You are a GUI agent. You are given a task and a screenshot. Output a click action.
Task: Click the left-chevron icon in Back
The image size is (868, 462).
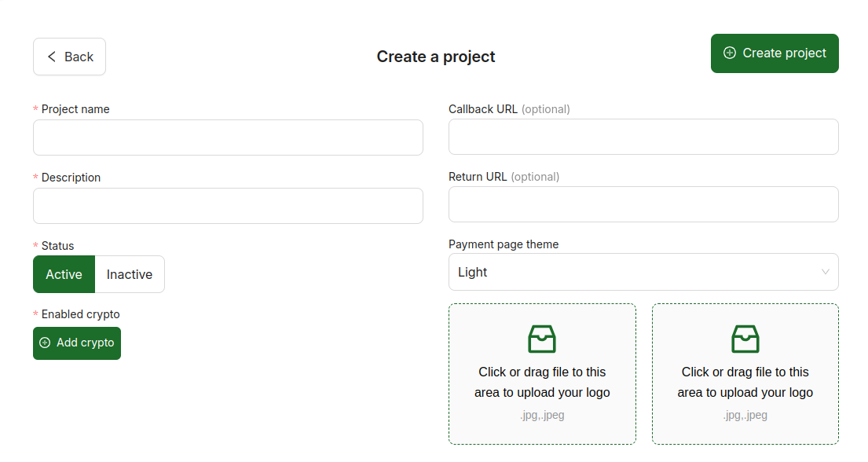[52, 57]
